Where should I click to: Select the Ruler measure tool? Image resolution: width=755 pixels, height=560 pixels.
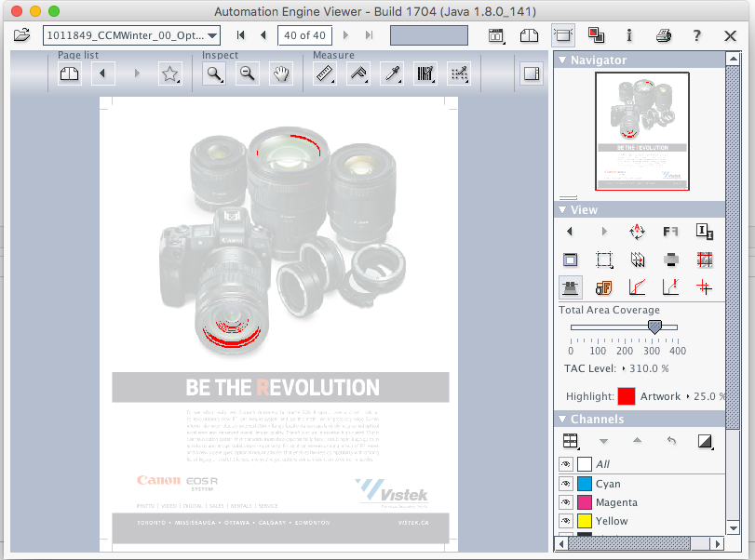(x=324, y=73)
